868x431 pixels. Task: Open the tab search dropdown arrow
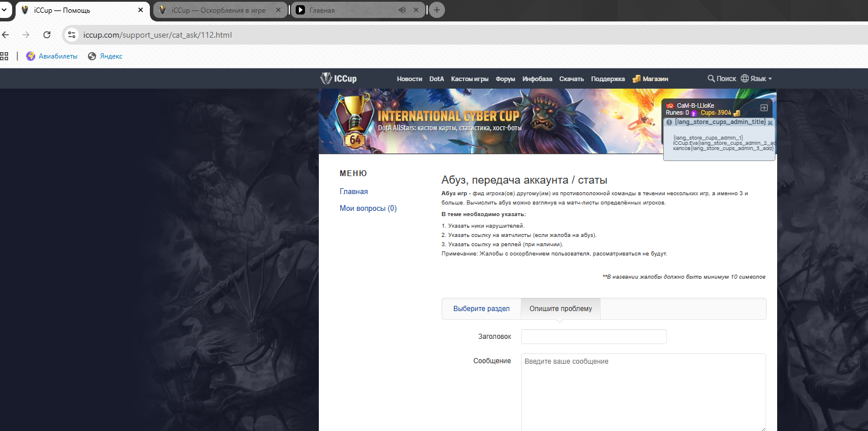(x=5, y=10)
